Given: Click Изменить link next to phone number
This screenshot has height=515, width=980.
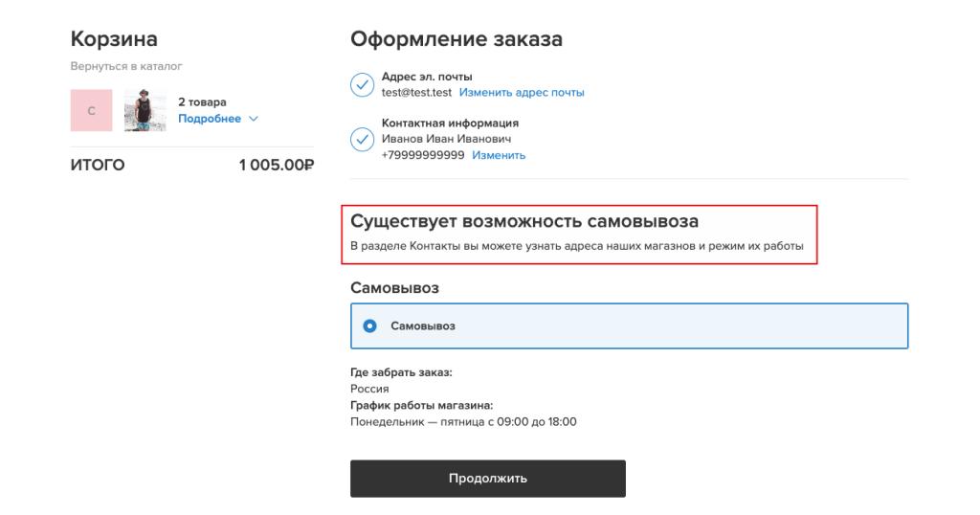Looking at the screenshot, I should 499,155.
